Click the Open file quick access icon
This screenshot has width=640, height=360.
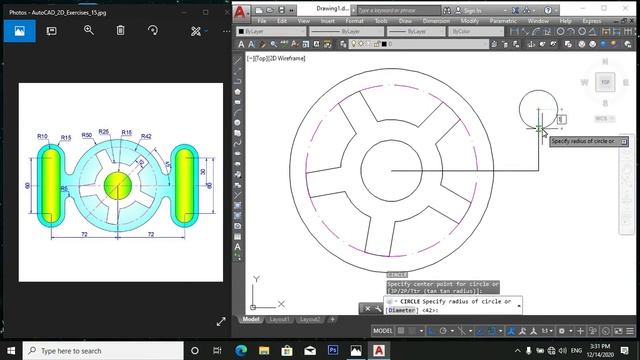coord(270,10)
